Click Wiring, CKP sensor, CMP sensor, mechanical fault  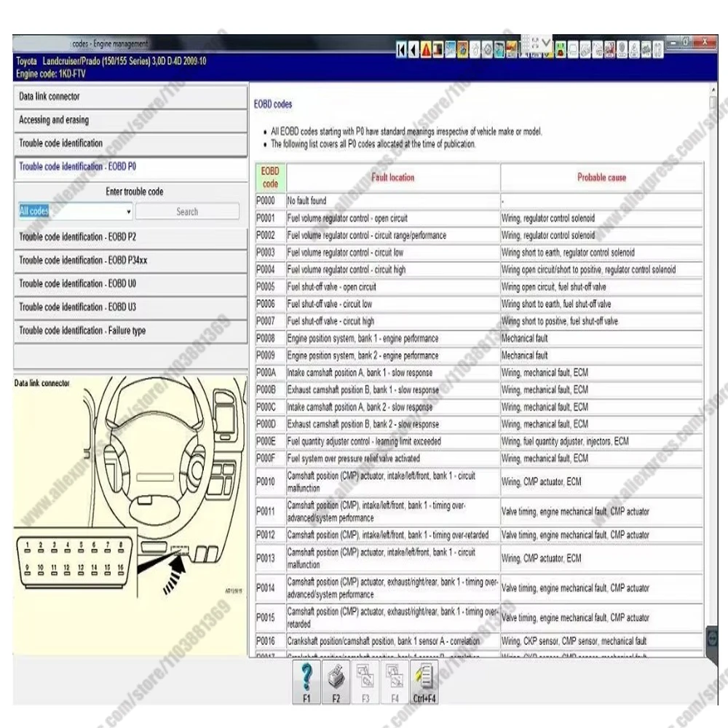602,641
